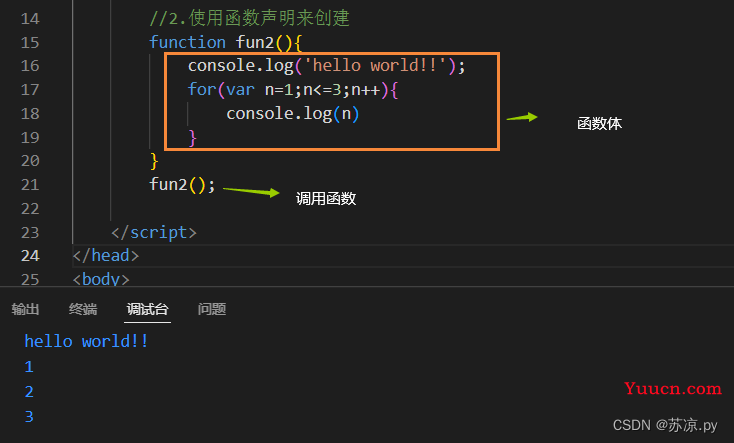The image size is (734, 443).
Task: Open the 问题 tab
Action: click(212, 309)
